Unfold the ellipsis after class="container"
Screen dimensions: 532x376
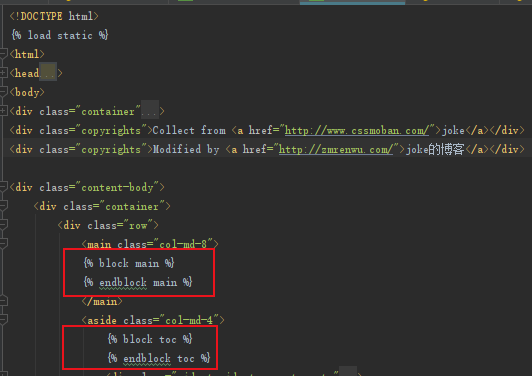tap(150, 111)
